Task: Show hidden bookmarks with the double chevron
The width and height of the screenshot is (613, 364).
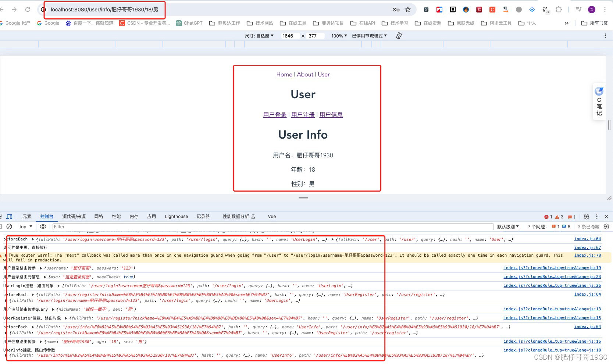Action: click(x=567, y=23)
